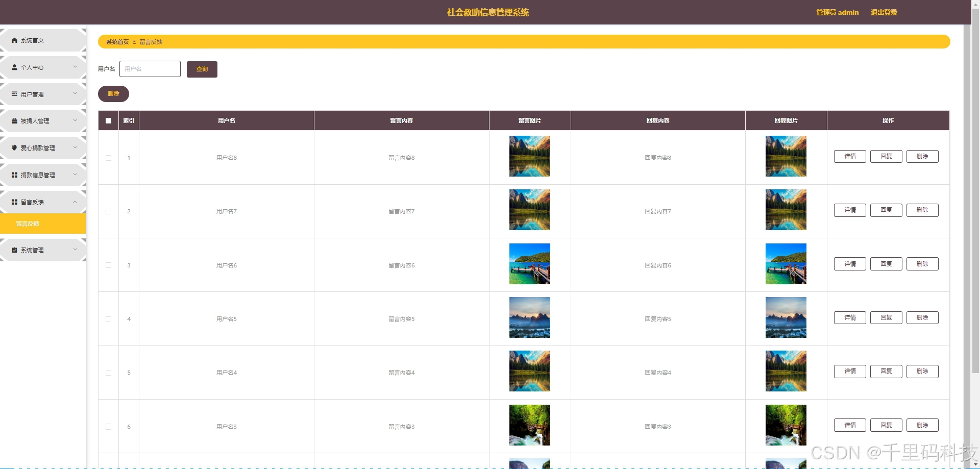Open the 回复图片 thumbnail in row 用户名8

click(786, 156)
